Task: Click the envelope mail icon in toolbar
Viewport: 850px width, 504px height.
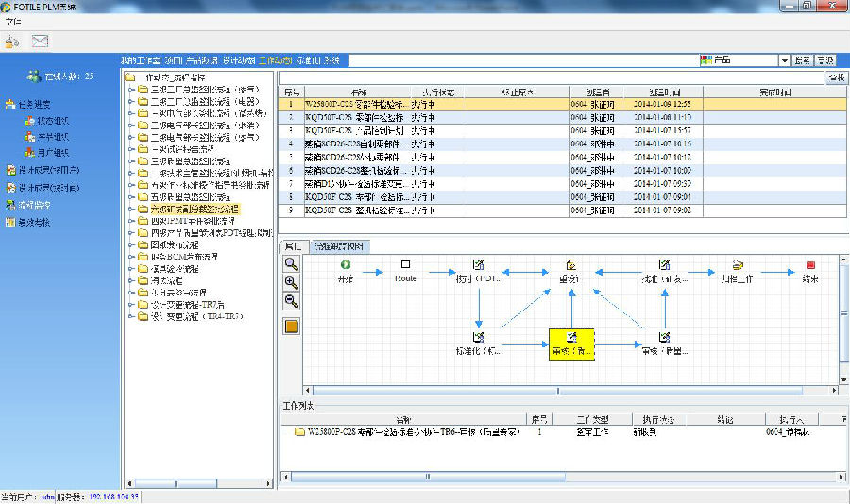Action: 40,41
